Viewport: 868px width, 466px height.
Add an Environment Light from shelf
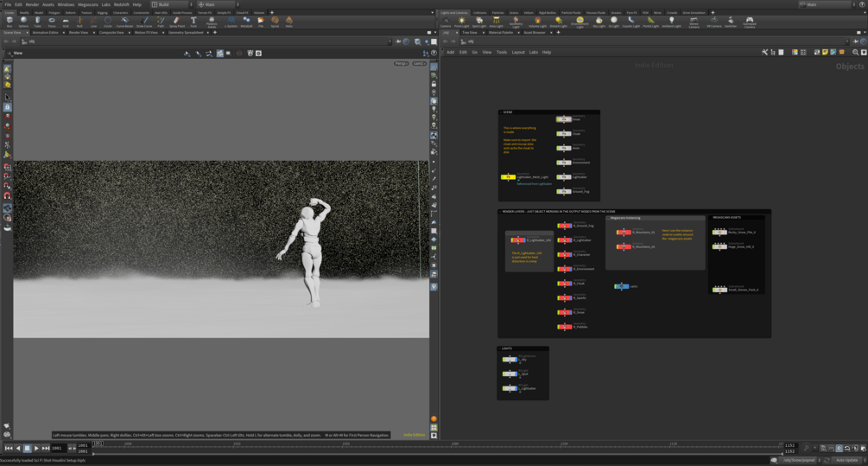pos(580,21)
